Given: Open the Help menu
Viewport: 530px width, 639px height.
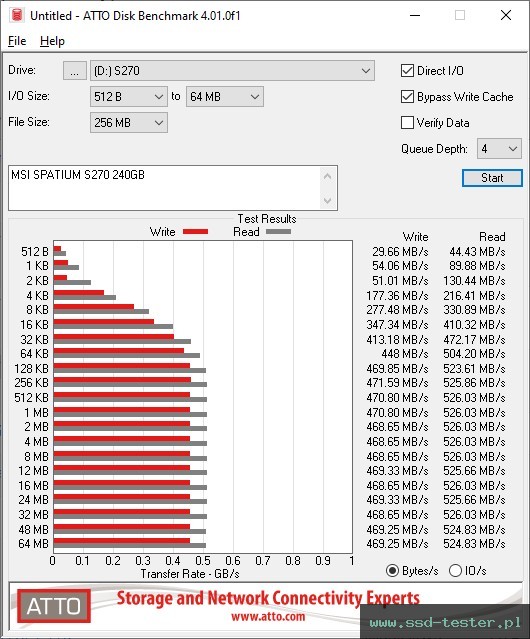Looking at the screenshot, I should (x=52, y=41).
